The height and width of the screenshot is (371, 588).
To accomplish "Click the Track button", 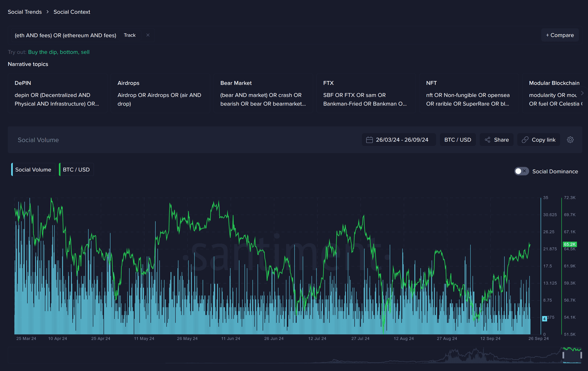I will coord(129,35).
